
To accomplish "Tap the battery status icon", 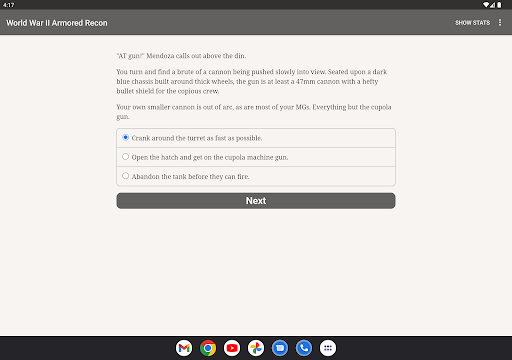I will (x=499, y=5).
